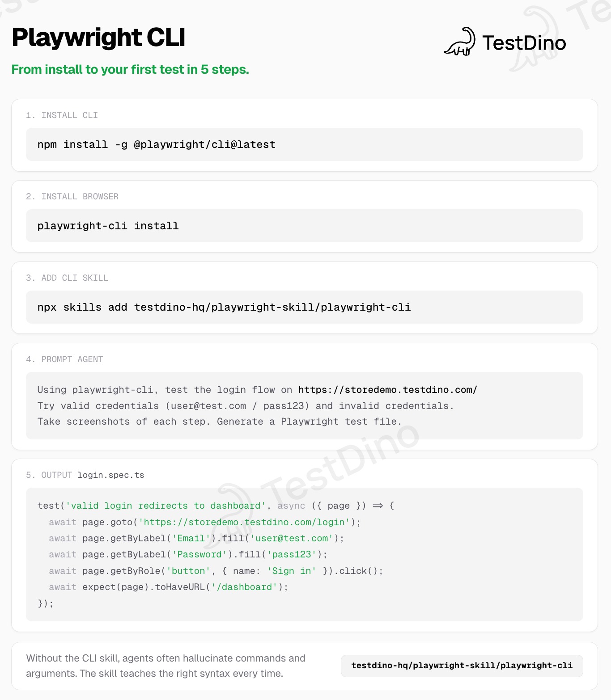The image size is (611, 700).
Task: Click the login.spec.ts file name
Action: tap(111, 475)
